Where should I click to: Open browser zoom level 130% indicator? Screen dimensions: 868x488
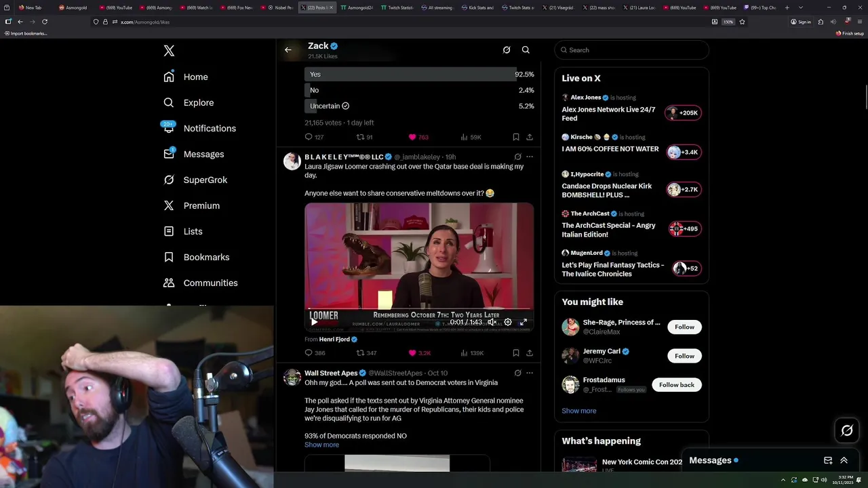[x=728, y=22]
